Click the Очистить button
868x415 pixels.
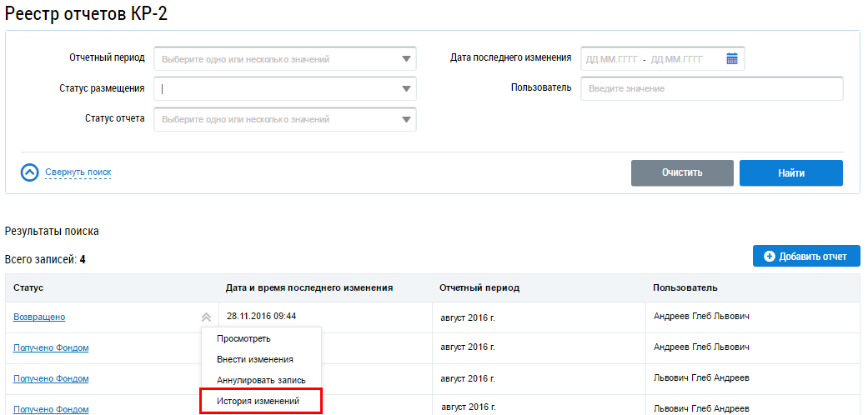[x=682, y=173]
